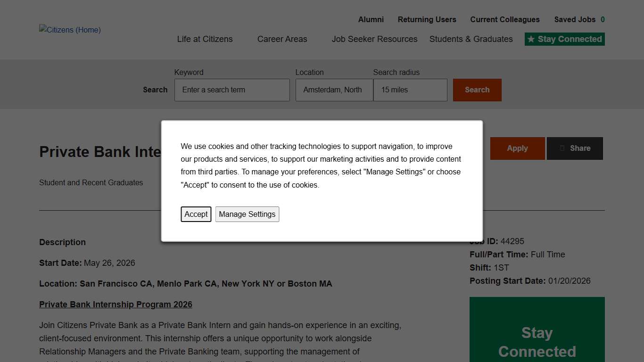This screenshot has height=362, width=644.
Task: Open the Job Seeker Resources menu
Action: tap(374, 39)
